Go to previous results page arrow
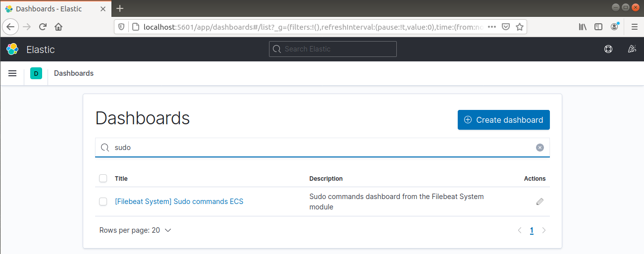Viewport: 644px width, 254px height. pyautogui.click(x=520, y=230)
